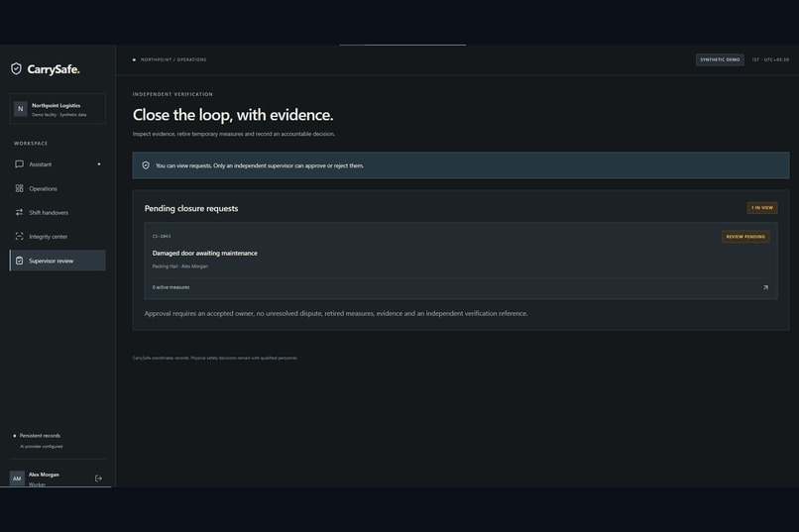Click the Persistent records status

(40, 436)
